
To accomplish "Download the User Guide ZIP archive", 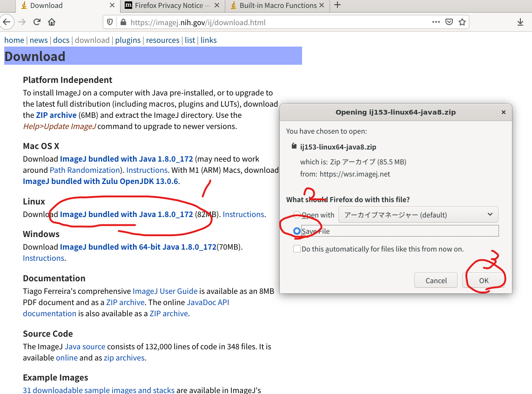I will tap(125, 302).
